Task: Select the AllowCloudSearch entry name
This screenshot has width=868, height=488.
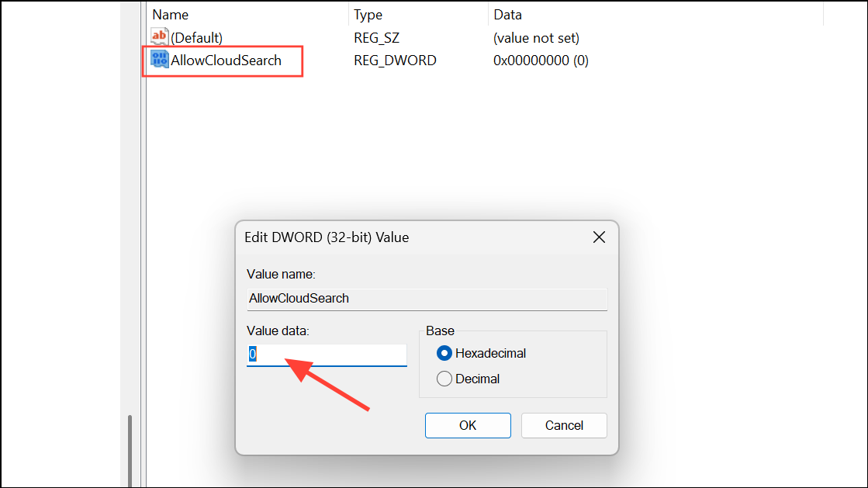Action: tap(227, 61)
